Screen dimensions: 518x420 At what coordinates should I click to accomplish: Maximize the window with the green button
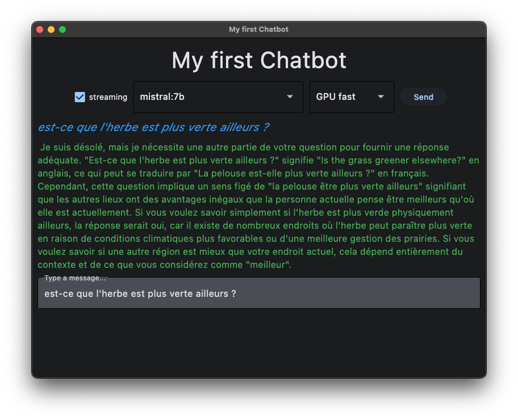(x=62, y=30)
